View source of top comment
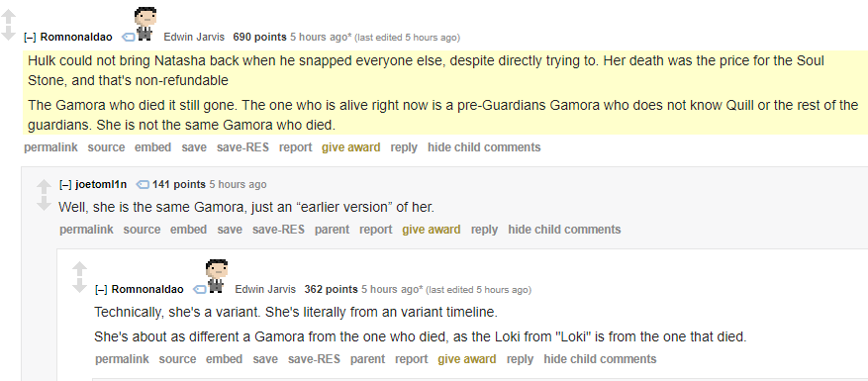 tap(106, 147)
